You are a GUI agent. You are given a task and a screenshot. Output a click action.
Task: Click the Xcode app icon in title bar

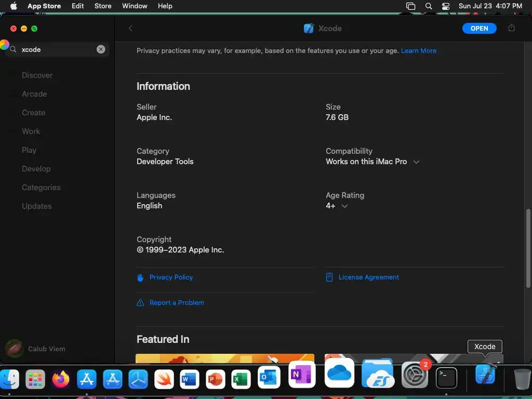pyautogui.click(x=309, y=29)
